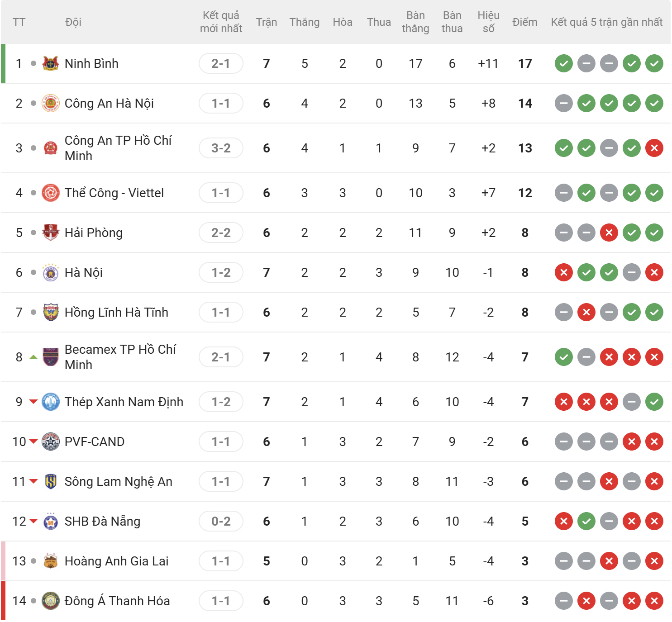The height and width of the screenshot is (622, 672).
Task: Click the Ninh Bình club logo
Action: pyautogui.click(x=51, y=63)
